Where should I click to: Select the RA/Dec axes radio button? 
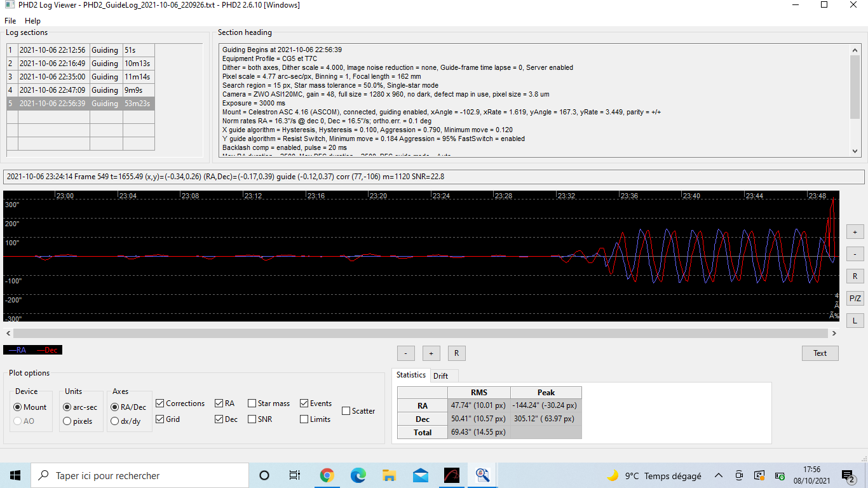pos(128,407)
